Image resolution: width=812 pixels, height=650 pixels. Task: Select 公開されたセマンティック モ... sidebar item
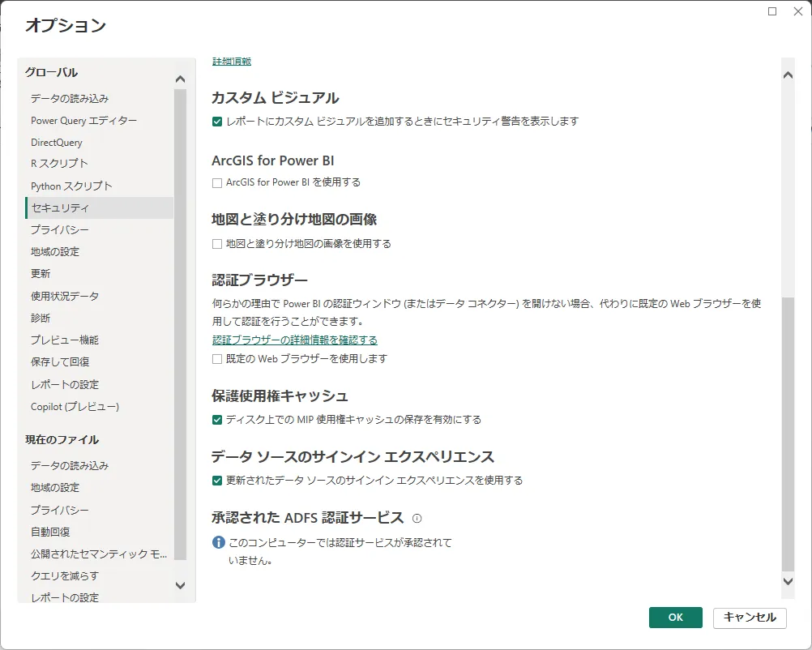(99, 554)
